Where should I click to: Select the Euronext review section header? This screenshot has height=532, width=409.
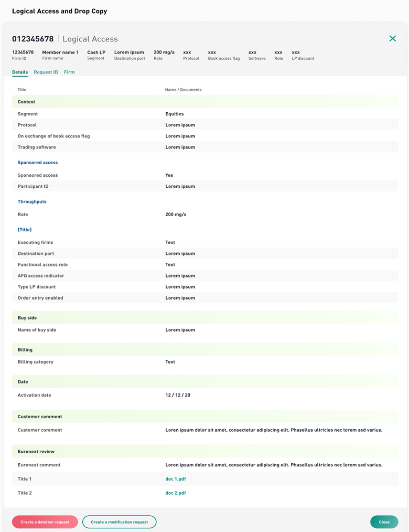coord(205,451)
